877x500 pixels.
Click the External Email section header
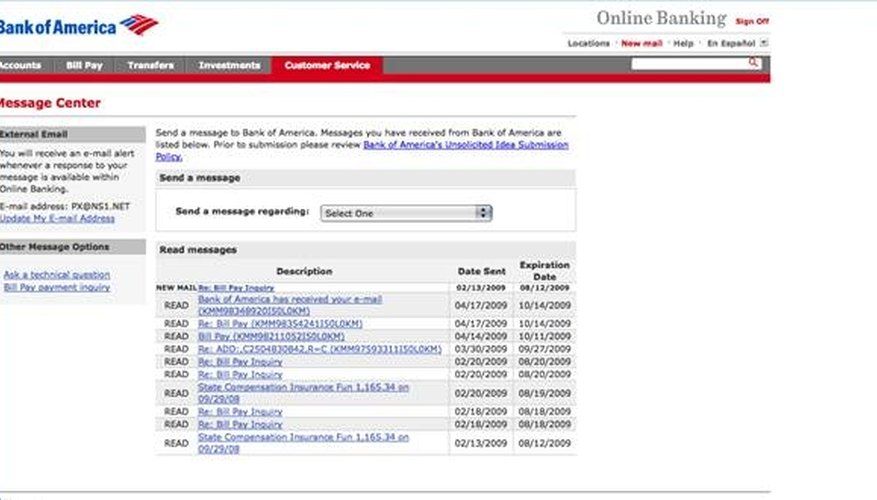72,134
